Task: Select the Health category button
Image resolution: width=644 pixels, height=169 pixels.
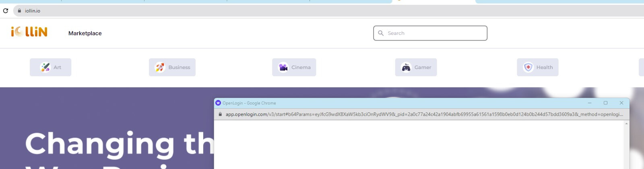Action: (538, 67)
